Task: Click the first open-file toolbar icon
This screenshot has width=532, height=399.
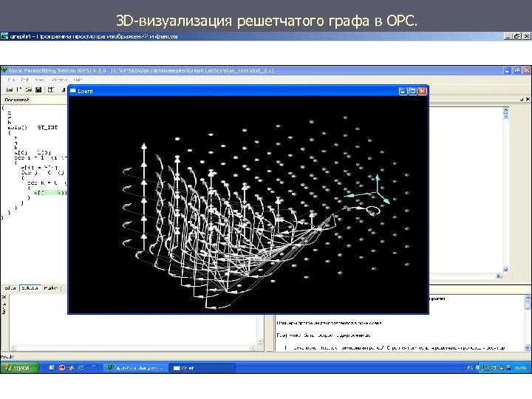Action: pyautogui.click(x=10, y=89)
